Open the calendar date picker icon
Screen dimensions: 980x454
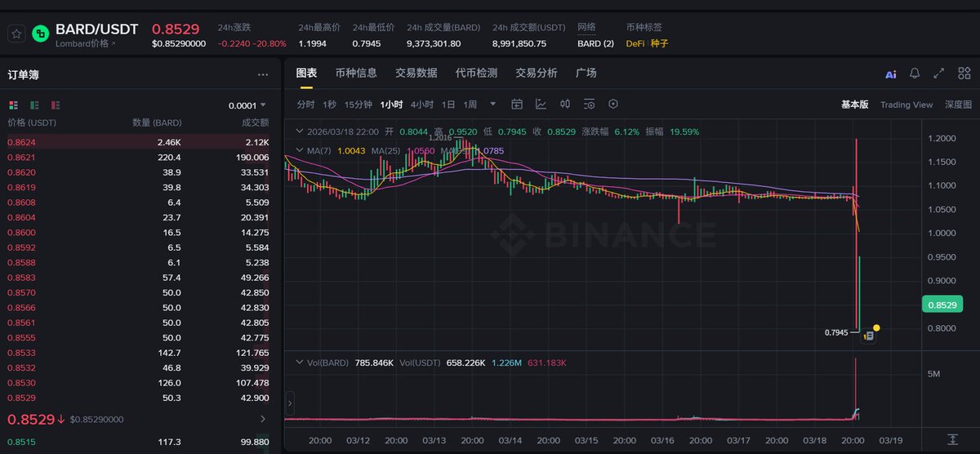517,105
